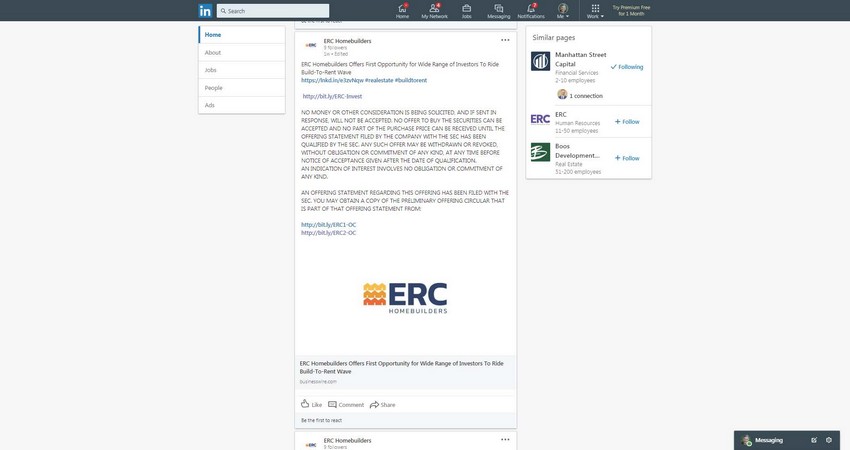
Task: Open My Network from top navigation
Action: pyautogui.click(x=434, y=11)
